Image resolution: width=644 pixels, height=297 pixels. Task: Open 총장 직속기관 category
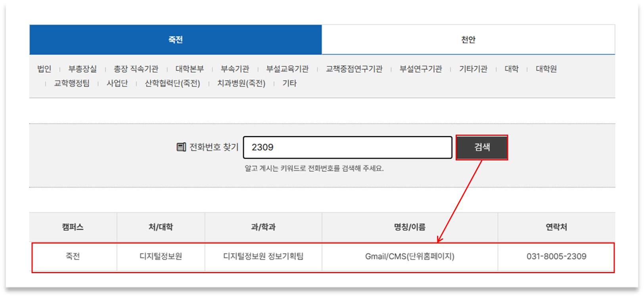point(136,69)
